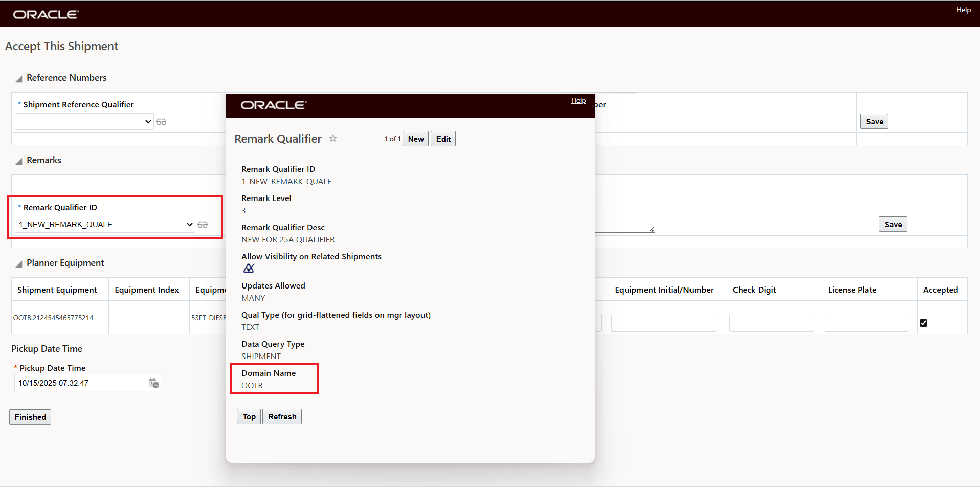Screen dimensions: 980x487
Task: Click the Remark Qualifier ID value in the popup
Action: coord(286,181)
